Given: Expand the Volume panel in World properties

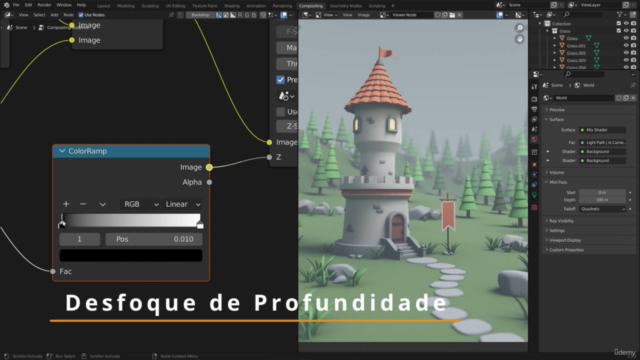Looking at the screenshot, I should 590,173.
